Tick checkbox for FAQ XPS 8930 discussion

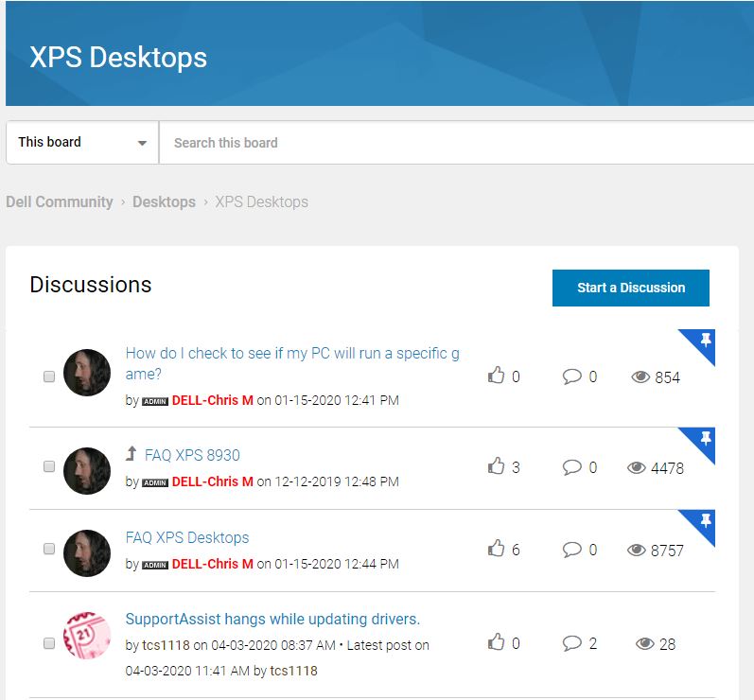click(49, 466)
